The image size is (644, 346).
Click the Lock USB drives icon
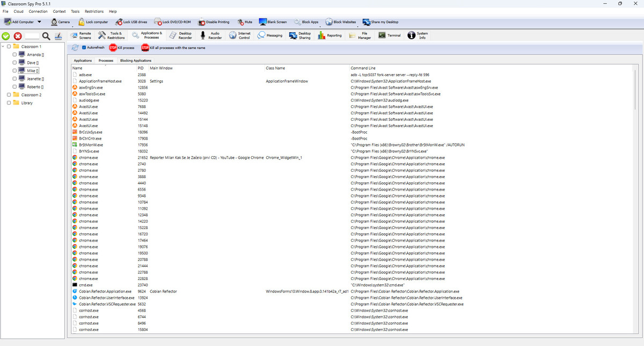tap(118, 22)
